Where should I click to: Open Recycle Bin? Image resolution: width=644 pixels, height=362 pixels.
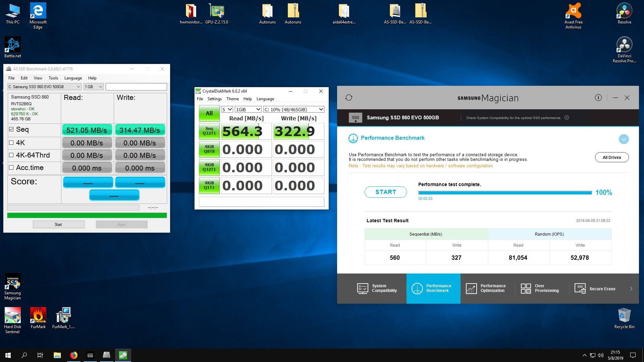[624, 318]
